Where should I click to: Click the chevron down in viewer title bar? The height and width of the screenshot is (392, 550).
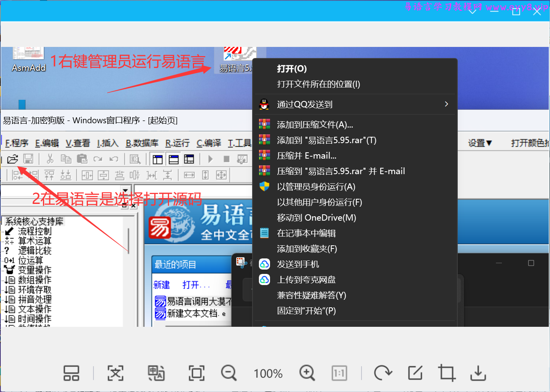pyautogui.click(x=472, y=12)
